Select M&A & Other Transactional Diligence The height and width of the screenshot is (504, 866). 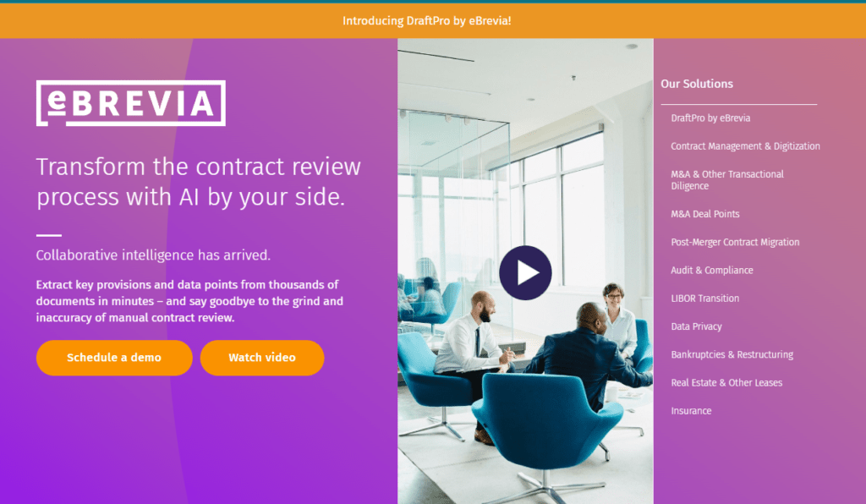[726, 180]
